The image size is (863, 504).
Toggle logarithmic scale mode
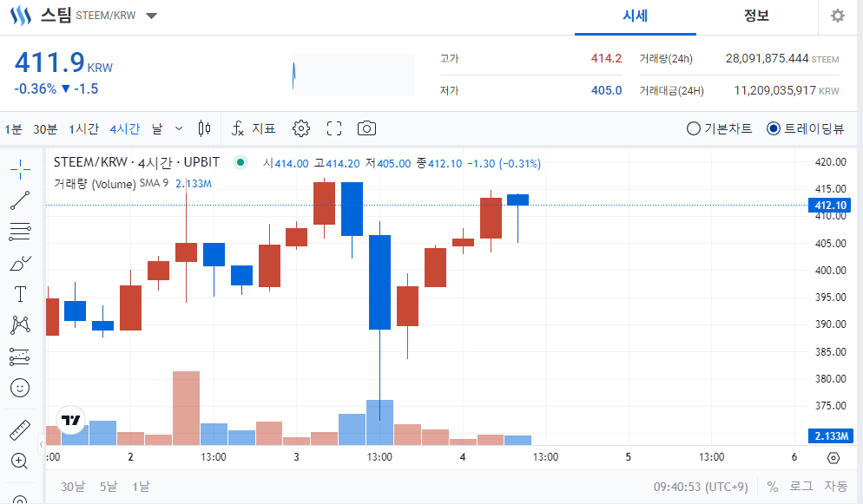(x=800, y=487)
